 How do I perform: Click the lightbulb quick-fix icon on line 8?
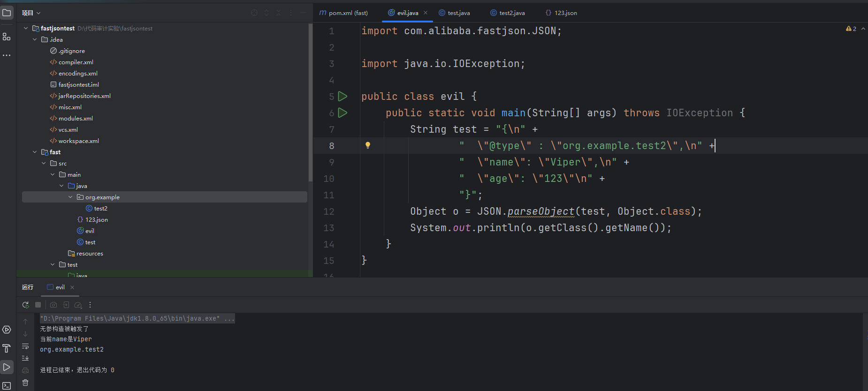(x=368, y=145)
